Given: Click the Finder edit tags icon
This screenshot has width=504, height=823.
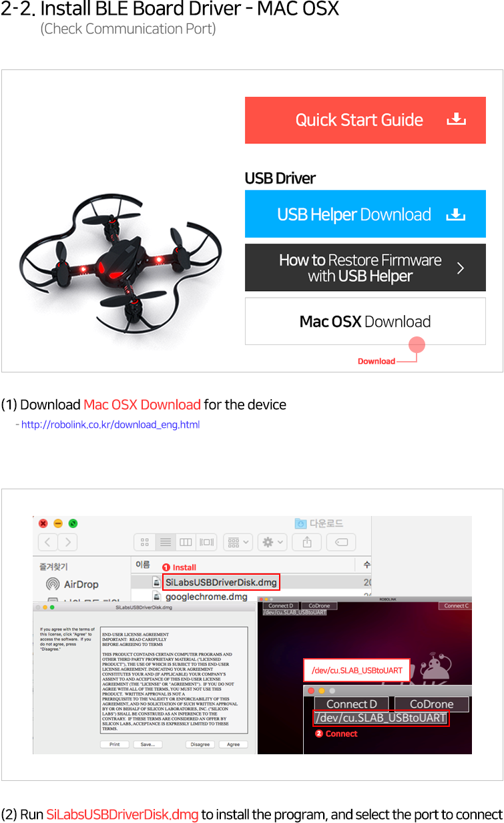Looking at the screenshot, I should tap(340, 542).
